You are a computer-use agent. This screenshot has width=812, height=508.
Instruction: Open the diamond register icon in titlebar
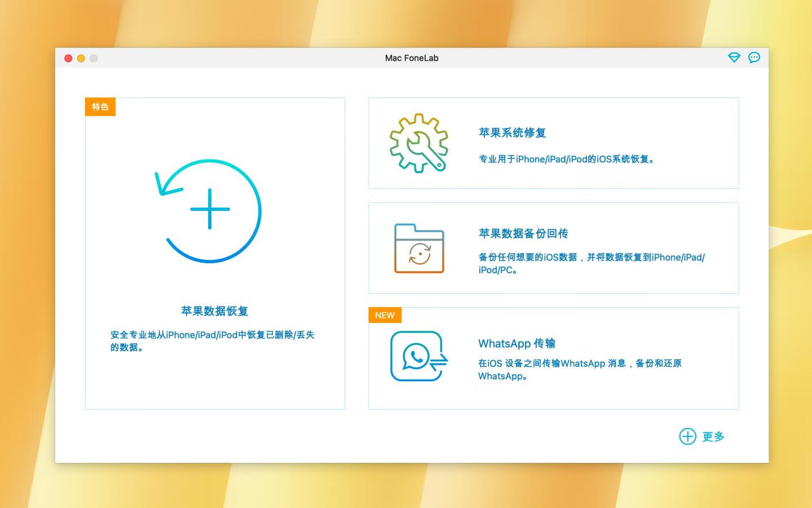click(734, 57)
